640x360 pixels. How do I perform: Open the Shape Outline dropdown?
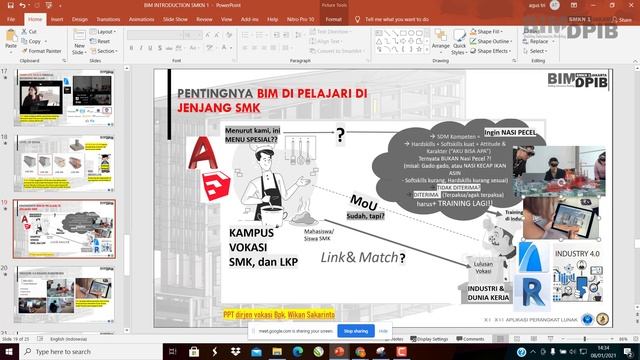(491, 41)
